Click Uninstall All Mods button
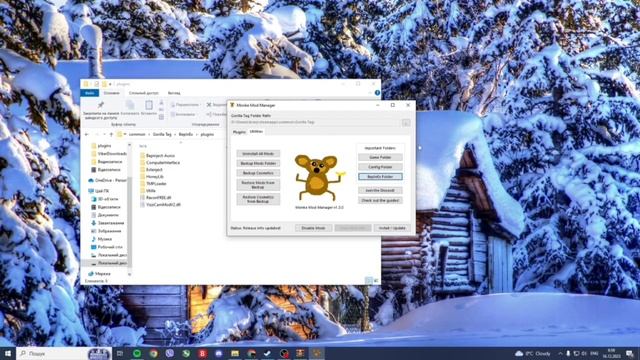The height and width of the screenshot is (360, 640). click(258, 154)
